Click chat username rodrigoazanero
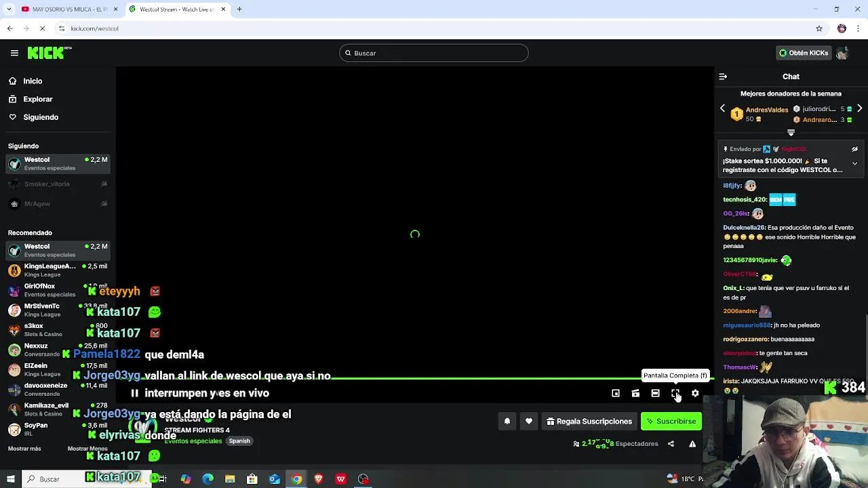This screenshot has width=868, height=488. point(746,339)
